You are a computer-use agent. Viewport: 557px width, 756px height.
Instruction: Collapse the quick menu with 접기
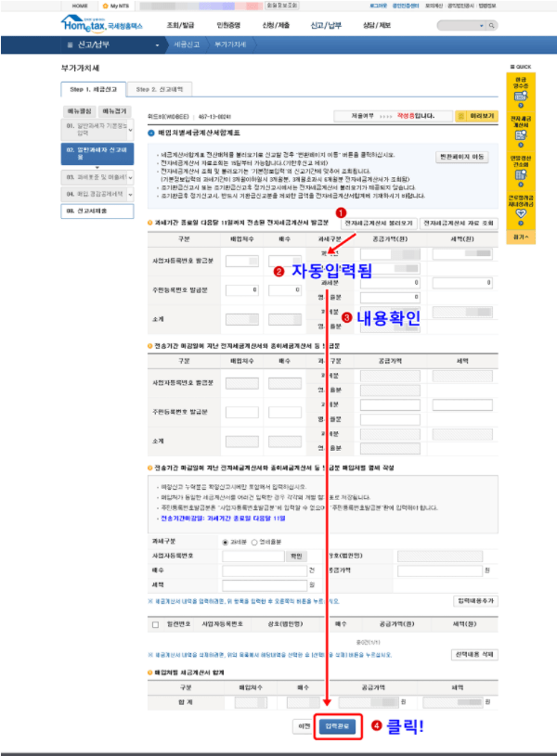pos(521,237)
